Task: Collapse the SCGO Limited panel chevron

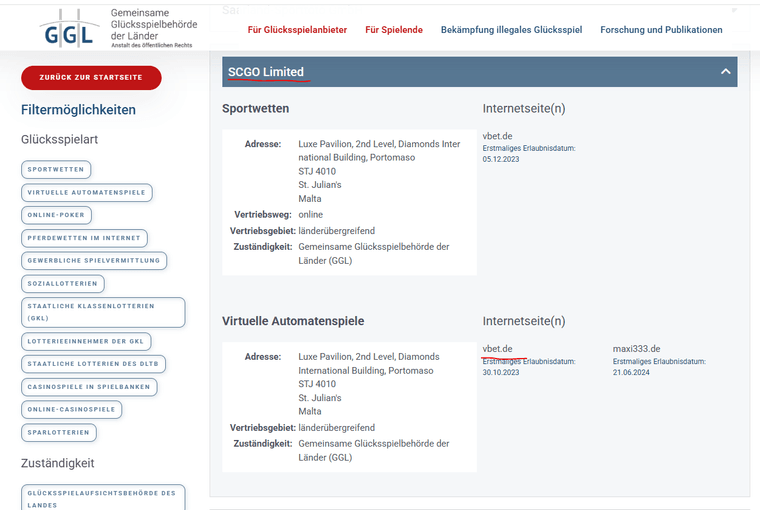Action: pyautogui.click(x=725, y=72)
